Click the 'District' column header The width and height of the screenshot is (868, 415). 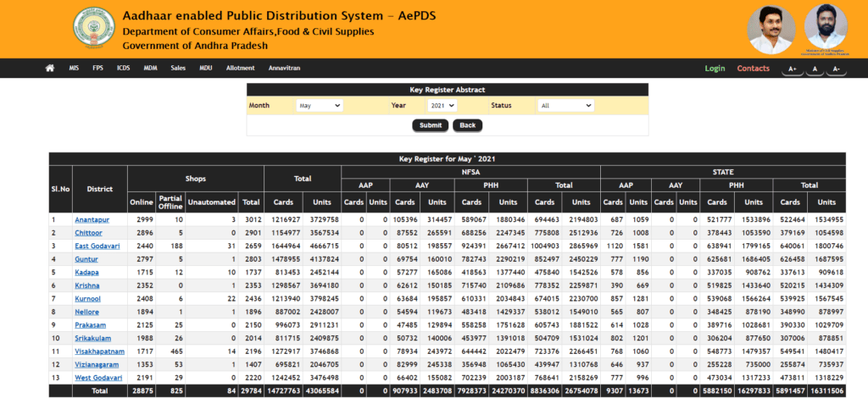pyautogui.click(x=100, y=189)
